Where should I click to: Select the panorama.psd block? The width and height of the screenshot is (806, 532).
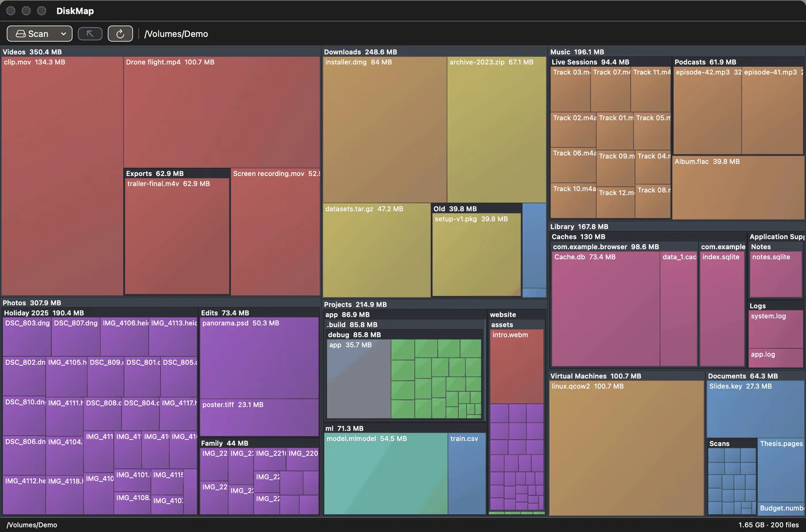pyautogui.click(x=259, y=358)
